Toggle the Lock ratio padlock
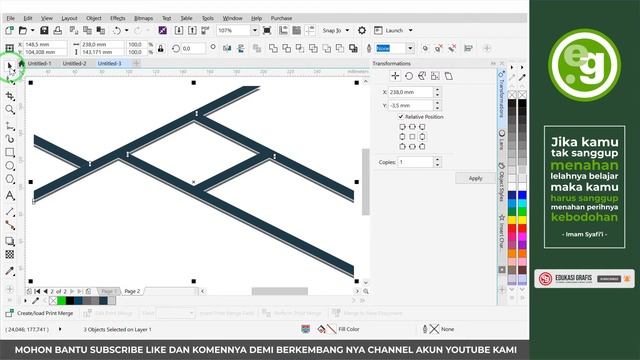 point(161,49)
